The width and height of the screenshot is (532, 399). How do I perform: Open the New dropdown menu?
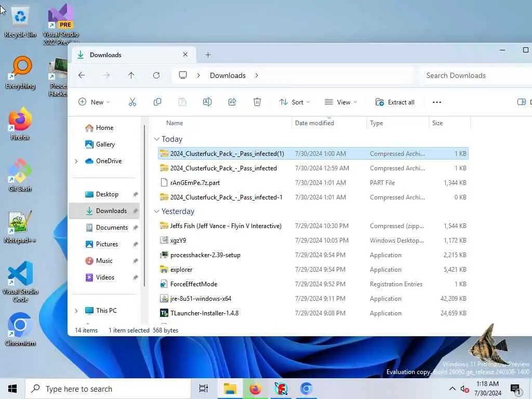(x=94, y=102)
